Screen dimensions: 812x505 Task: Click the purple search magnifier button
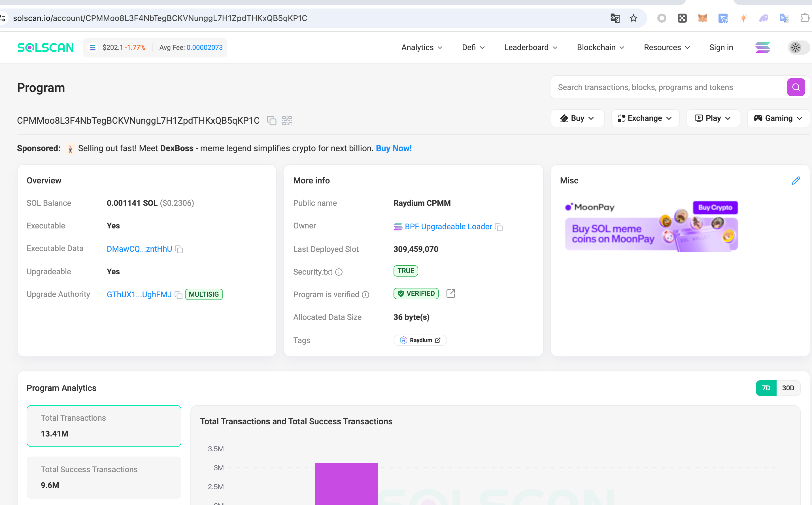coord(796,87)
